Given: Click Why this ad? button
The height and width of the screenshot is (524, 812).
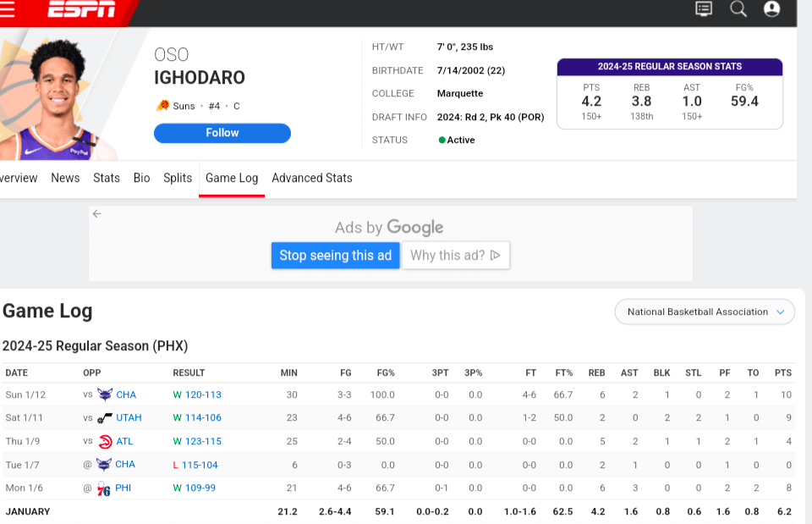Looking at the screenshot, I should pyautogui.click(x=455, y=256).
